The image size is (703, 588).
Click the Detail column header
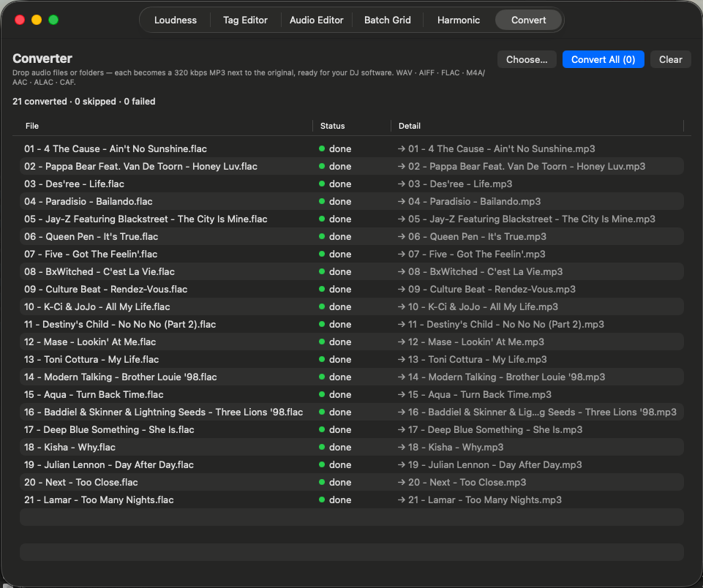pos(410,126)
